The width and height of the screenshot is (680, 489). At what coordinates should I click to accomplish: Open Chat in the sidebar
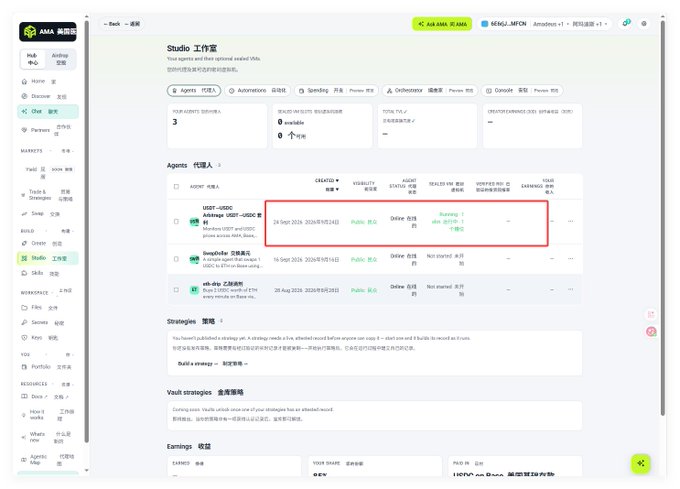(x=48, y=111)
